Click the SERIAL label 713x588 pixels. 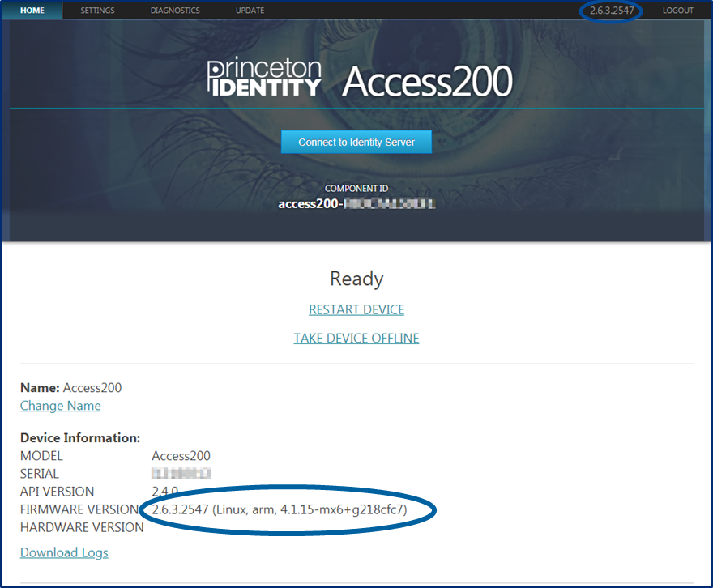pyautogui.click(x=40, y=474)
